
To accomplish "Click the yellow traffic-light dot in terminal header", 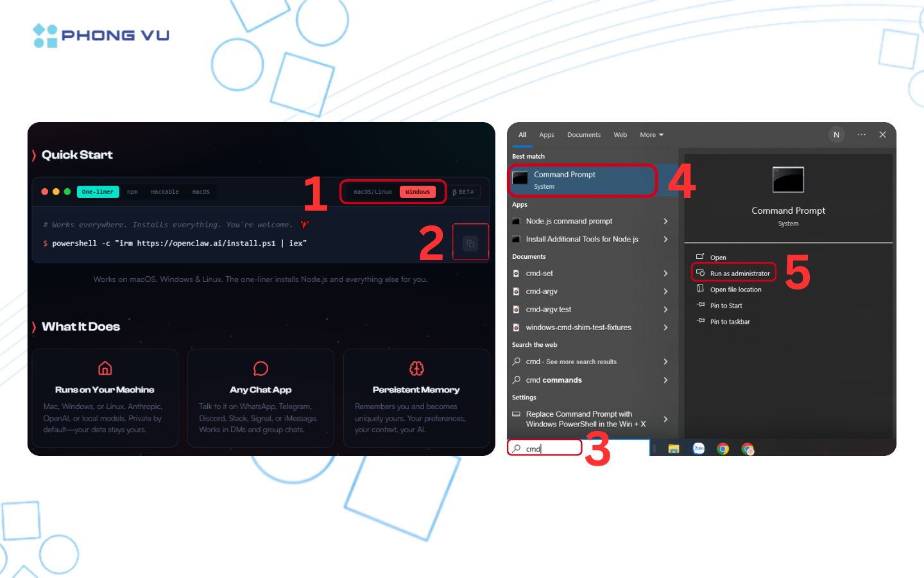I will pos(56,191).
